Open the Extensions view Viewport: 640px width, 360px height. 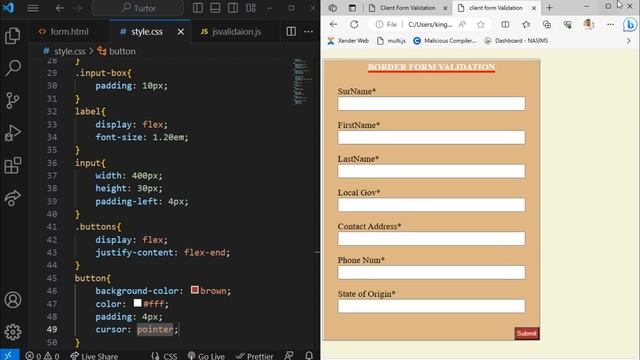click(13, 165)
